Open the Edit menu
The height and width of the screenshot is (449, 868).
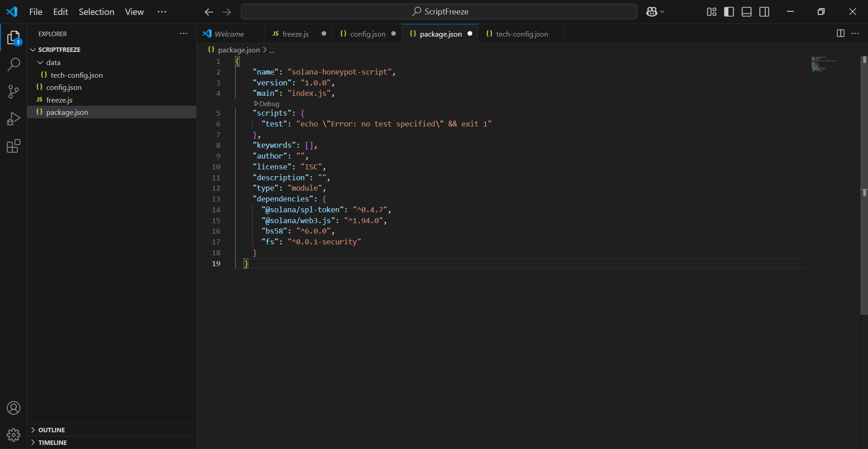61,12
